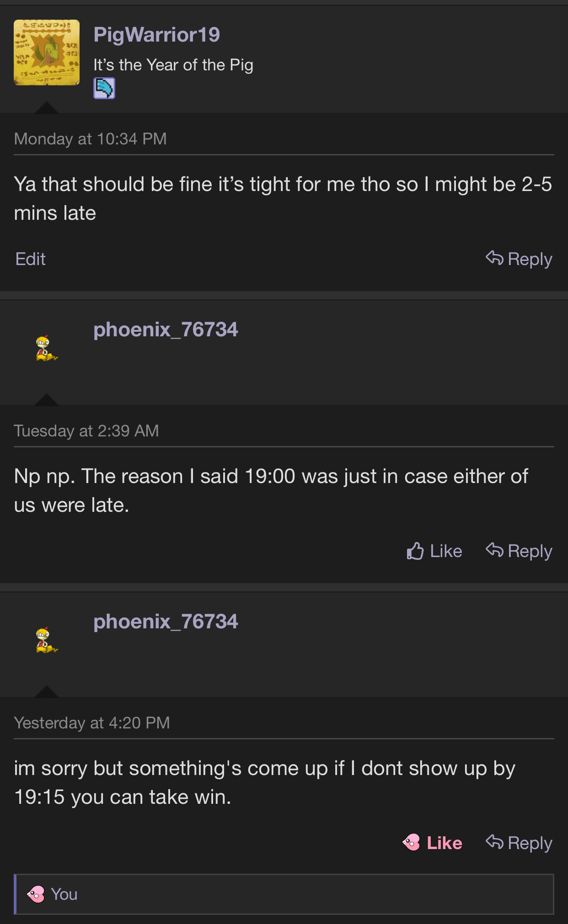The width and height of the screenshot is (568, 924).
Task: Click the reply arrow icon on PigWarrior19's post
Action: 494,258
